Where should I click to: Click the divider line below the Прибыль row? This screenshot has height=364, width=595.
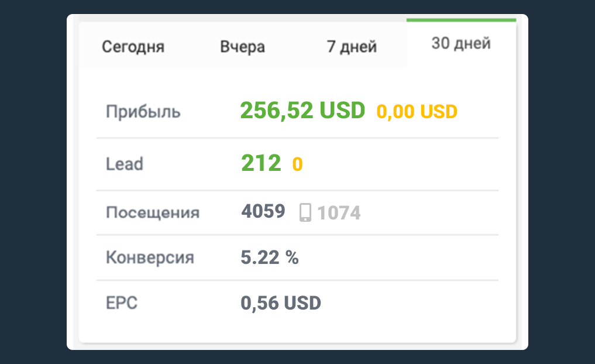tap(297, 138)
